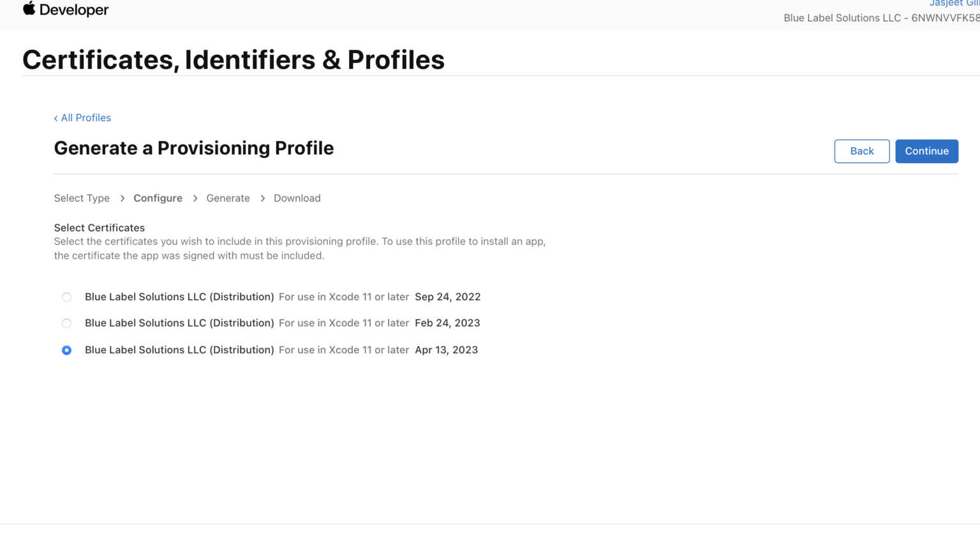The width and height of the screenshot is (980, 538).
Task: Open the Select Type step
Action: click(82, 198)
